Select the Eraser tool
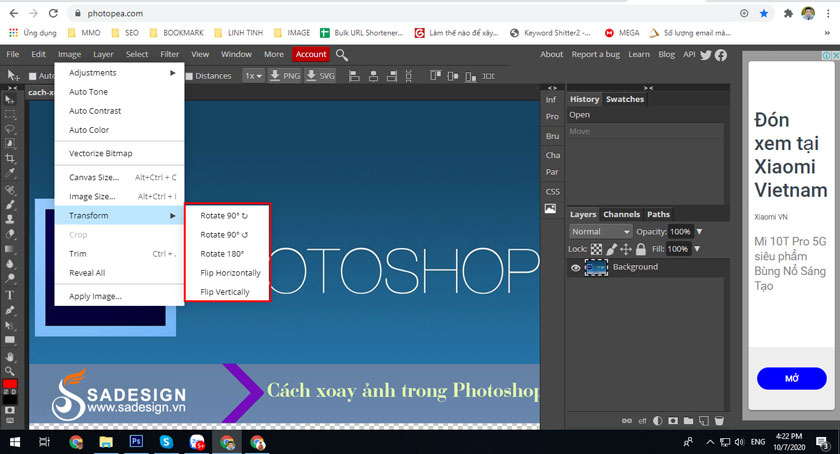Image resolution: width=840 pixels, height=454 pixels. [x=10, y=234]
